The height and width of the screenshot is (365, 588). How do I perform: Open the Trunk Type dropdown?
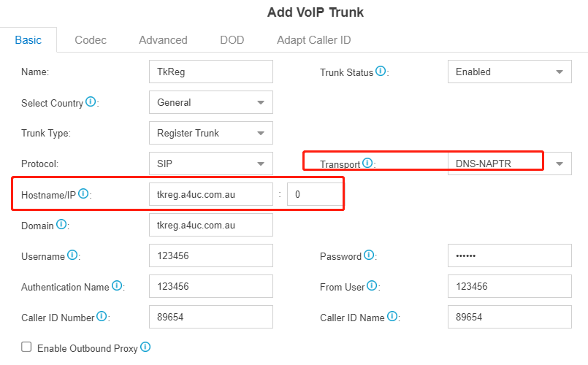(x=211, y=133)
